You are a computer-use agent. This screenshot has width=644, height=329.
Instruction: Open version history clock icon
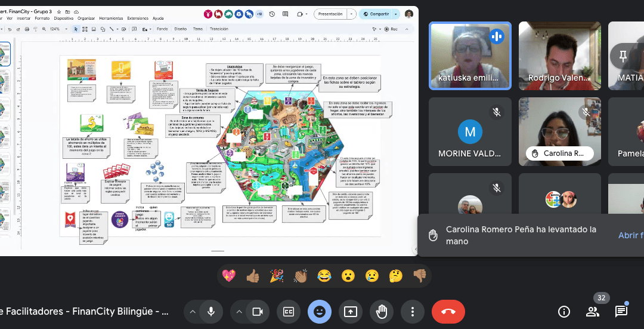click(x=272, y=14)
